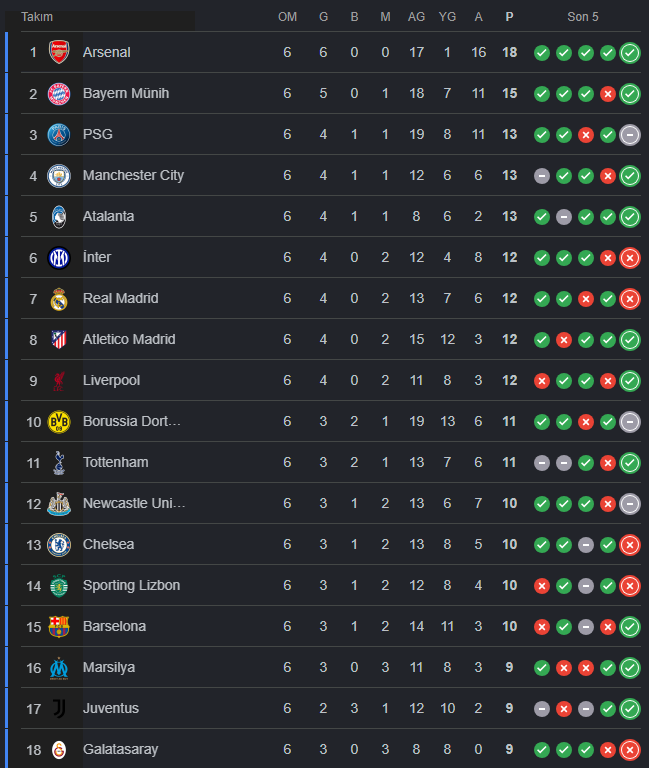Open the Atletico Madrid team page
649x768 pixels.
point(128,339)
